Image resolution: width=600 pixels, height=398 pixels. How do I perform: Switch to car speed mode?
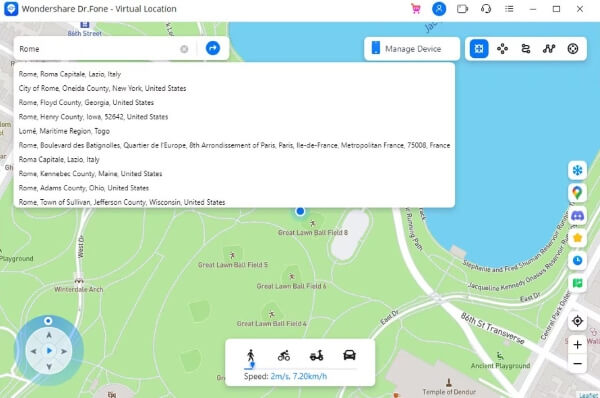[349, 356]
